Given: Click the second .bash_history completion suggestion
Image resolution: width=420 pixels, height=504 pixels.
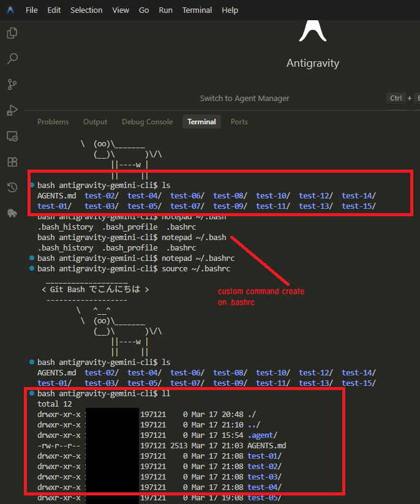Looking at the screenshot, I should pos(66,248).
